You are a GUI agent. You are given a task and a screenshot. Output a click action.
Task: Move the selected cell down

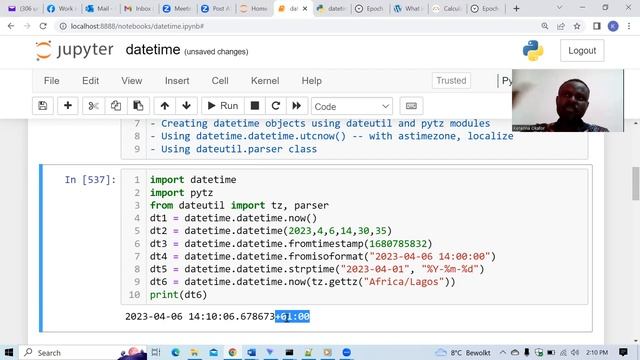click(x=187, y=106)
